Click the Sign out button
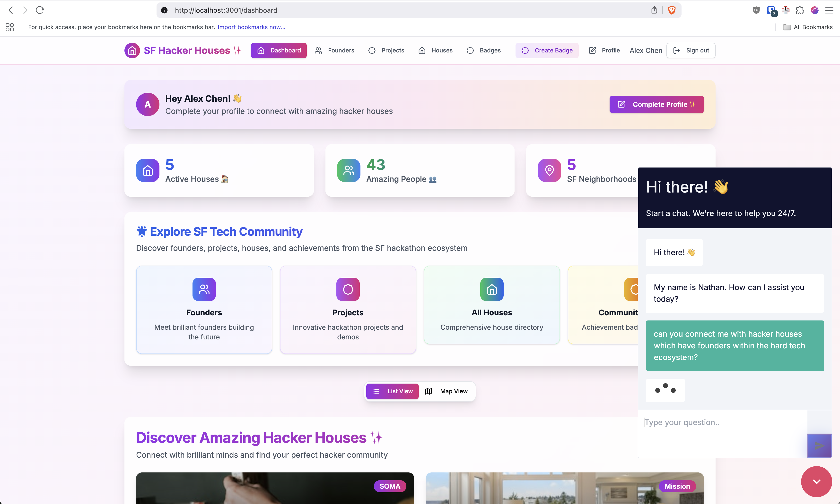 point(691,50)
